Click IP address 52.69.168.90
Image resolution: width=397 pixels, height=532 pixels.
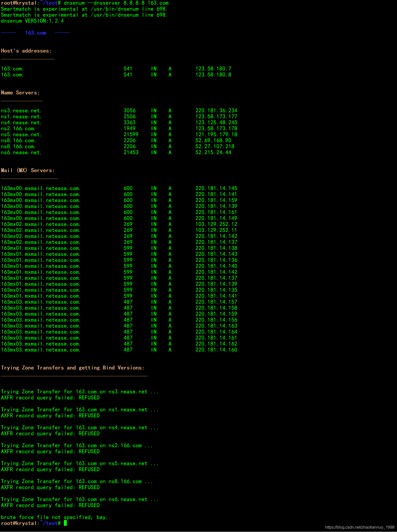213,141
